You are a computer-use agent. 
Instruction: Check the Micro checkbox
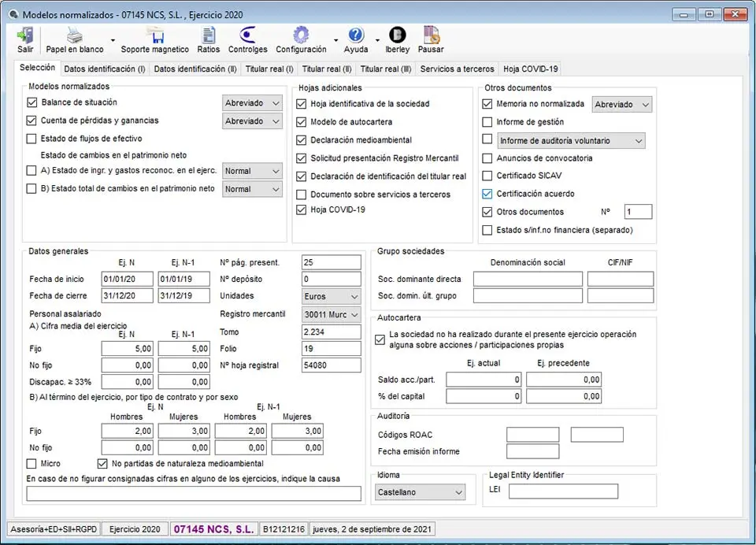[x=31, y=464]
